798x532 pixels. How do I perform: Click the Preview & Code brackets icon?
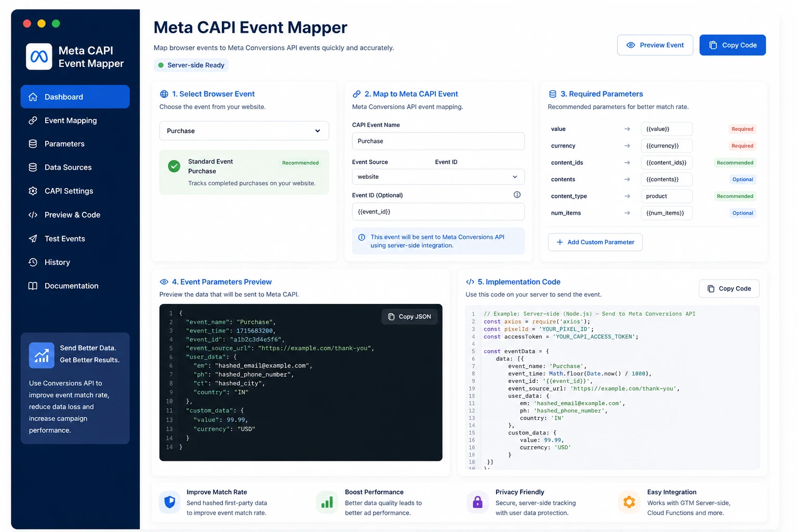coord(33,215)
